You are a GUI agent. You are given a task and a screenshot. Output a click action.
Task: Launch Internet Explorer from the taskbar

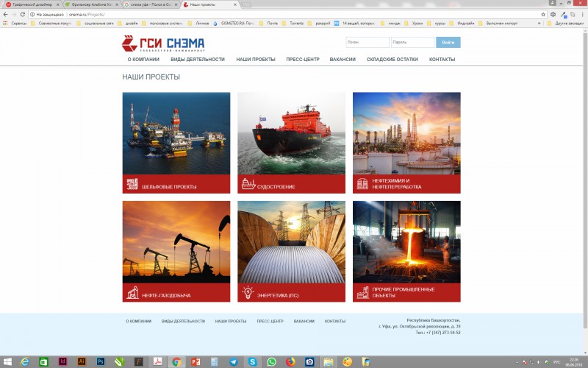(25, 362)
